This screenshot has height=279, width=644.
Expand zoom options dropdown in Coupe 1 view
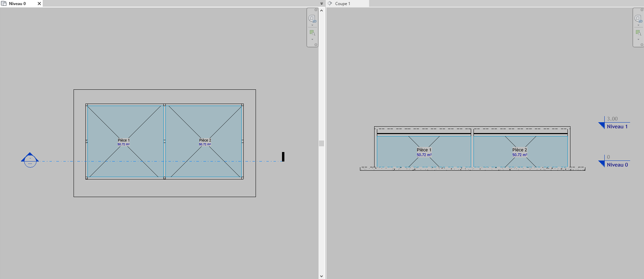point(638,40)
